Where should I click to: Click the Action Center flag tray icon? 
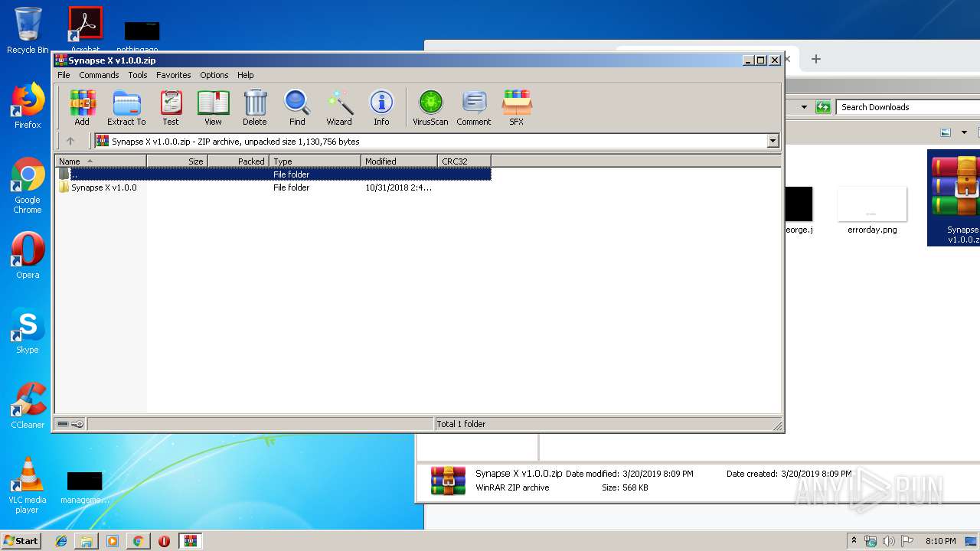(x=906, y=541)
